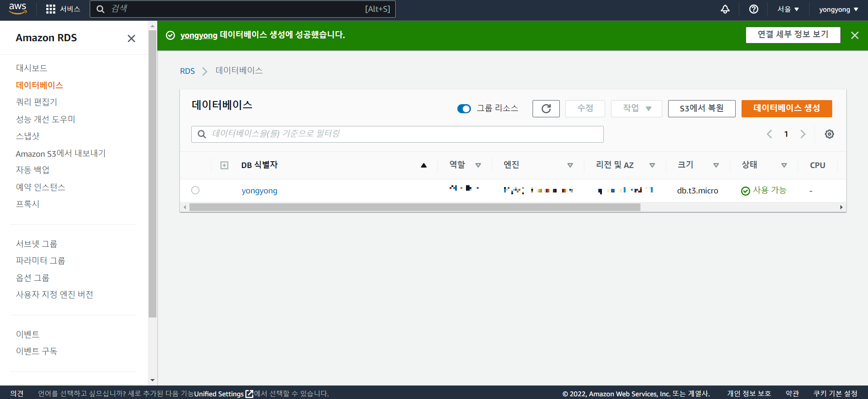868x399 pixels.
Task: Open the 서비스 grid menu
Action: (x=63, y=9)
